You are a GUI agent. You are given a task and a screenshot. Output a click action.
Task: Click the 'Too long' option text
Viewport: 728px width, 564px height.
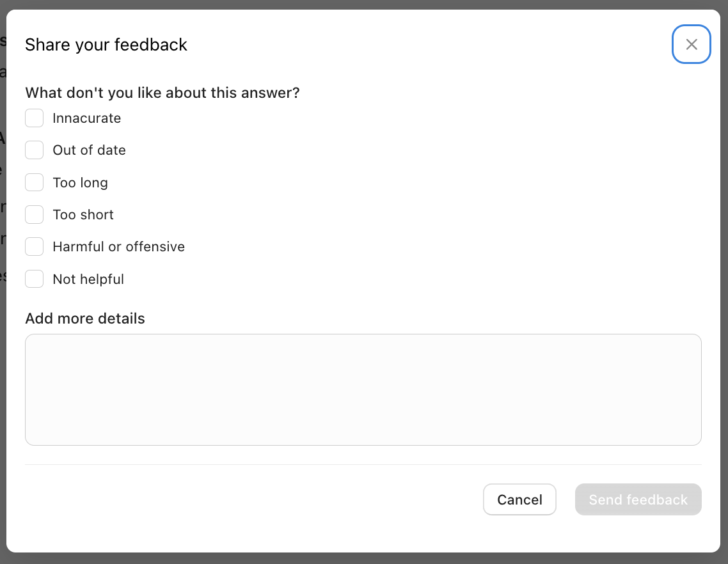[80, 183]
